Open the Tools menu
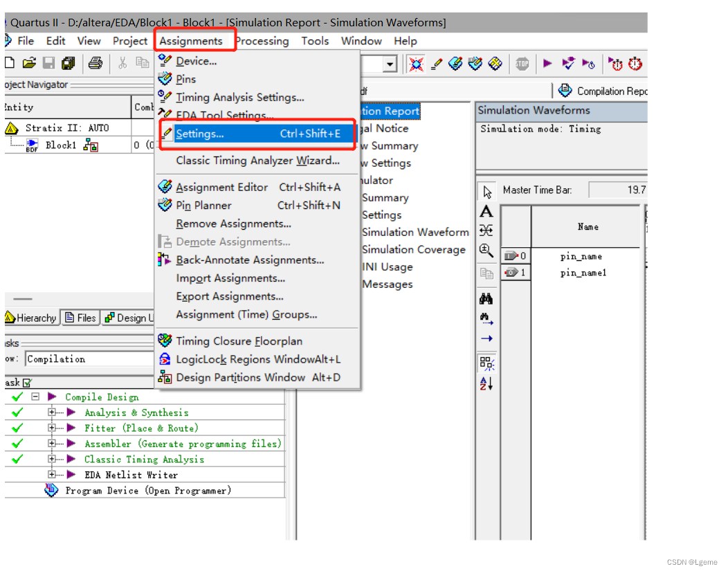 click(x=315, y=41)
